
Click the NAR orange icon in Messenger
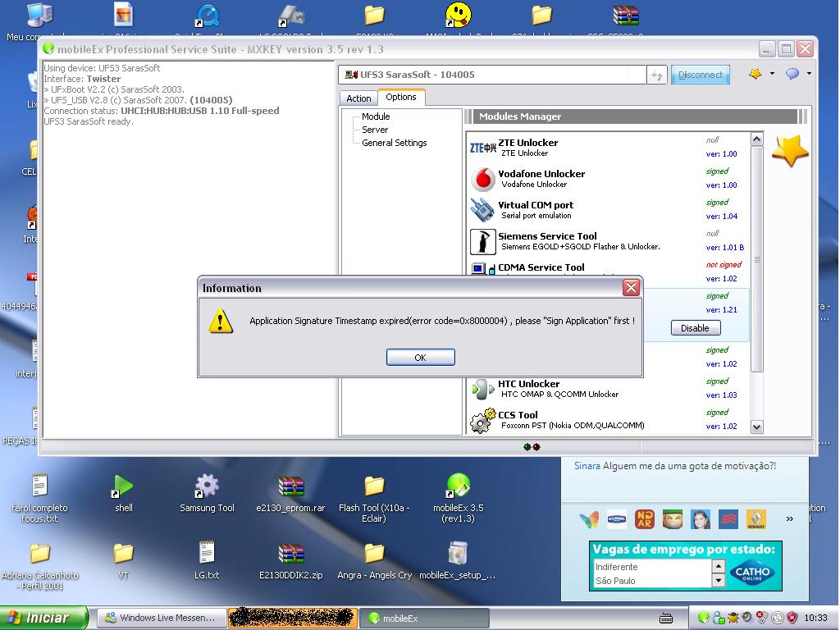pos(645,519)
